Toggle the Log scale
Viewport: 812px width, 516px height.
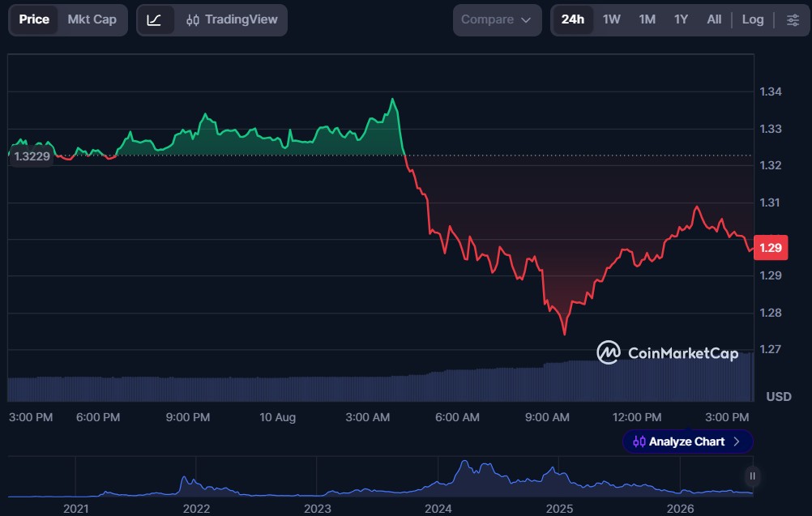click(753, 19)
